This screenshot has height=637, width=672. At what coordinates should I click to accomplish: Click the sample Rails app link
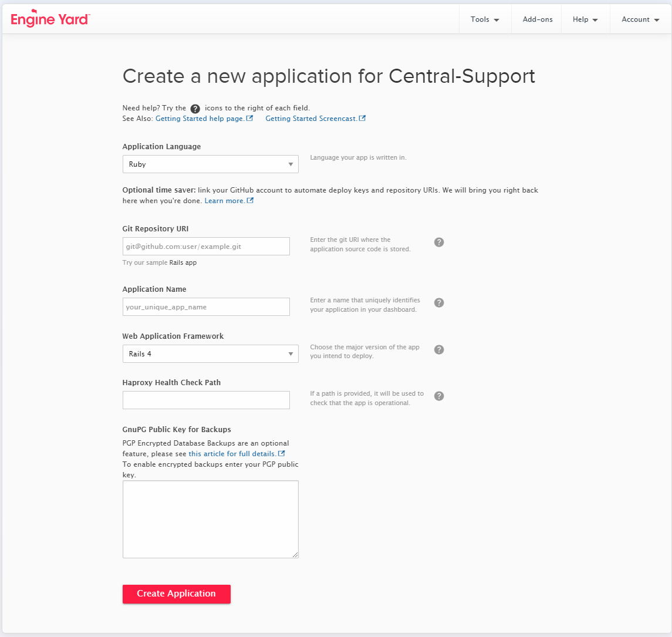(x=183, y=263)
